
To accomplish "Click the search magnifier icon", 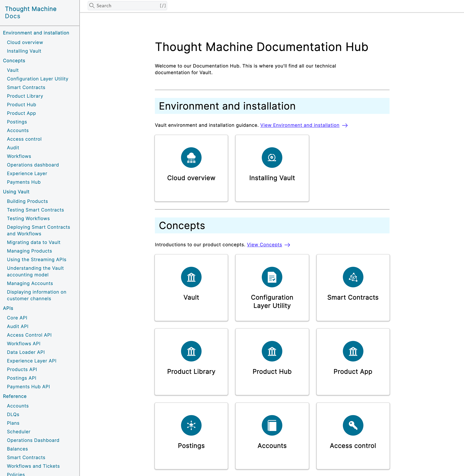I will click(x=92, y=6).
